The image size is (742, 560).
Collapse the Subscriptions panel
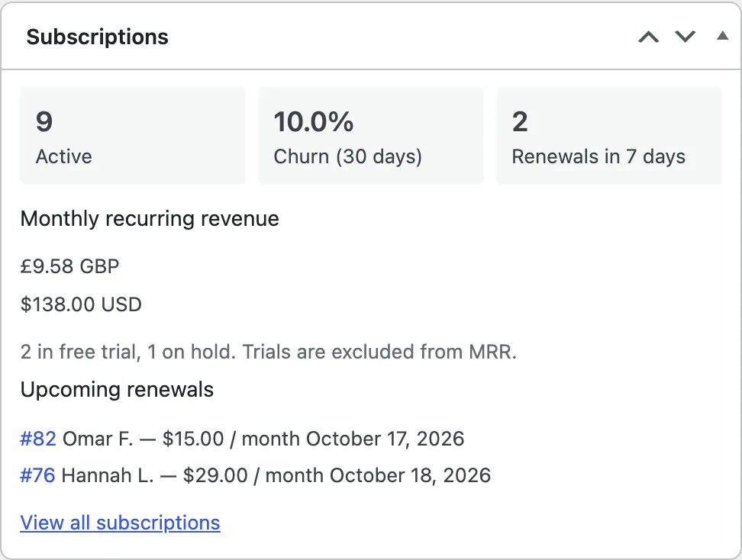[x=722, y=35]
